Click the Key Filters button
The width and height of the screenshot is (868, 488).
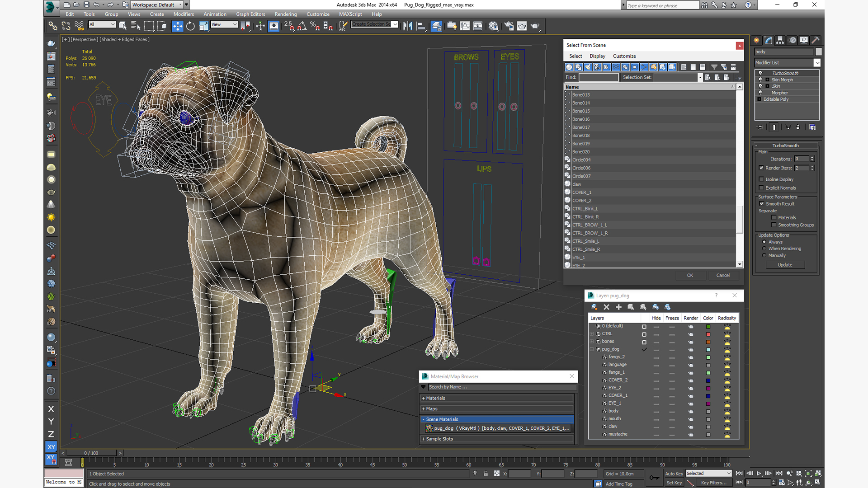pyautogui.click(x=713, y=483)
